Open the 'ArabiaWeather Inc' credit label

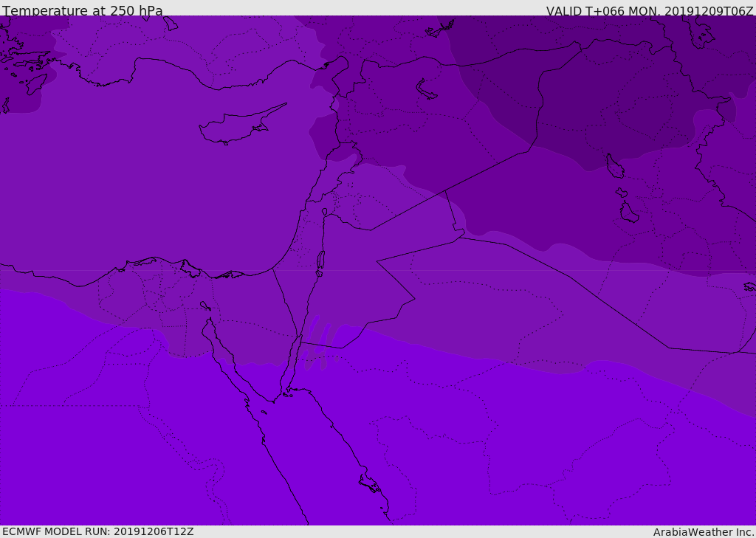tap(703, 532)
